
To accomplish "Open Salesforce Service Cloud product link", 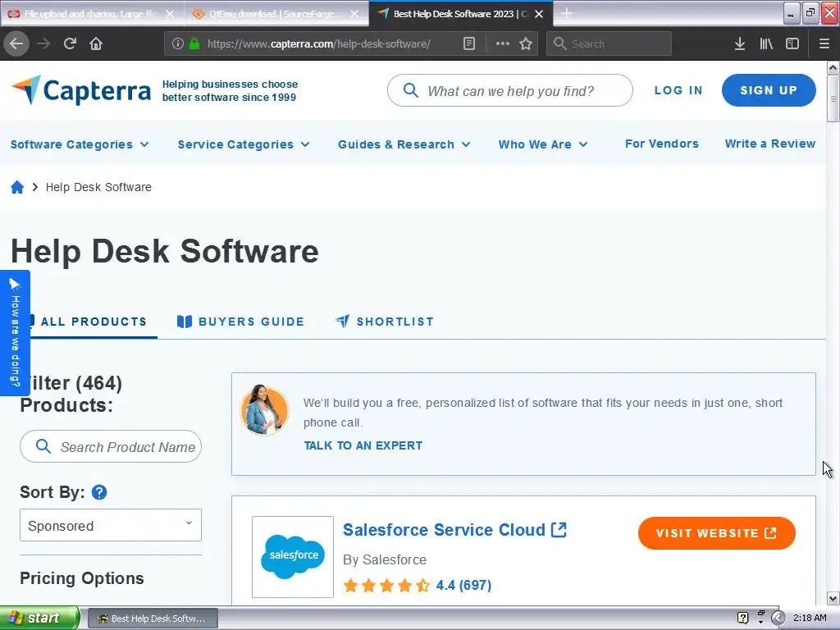I will pos(454,530).
